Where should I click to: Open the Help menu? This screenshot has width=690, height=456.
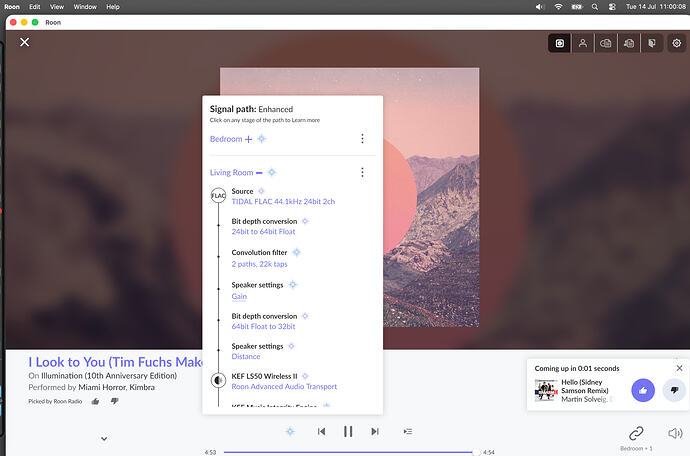[x=113, y=7]
